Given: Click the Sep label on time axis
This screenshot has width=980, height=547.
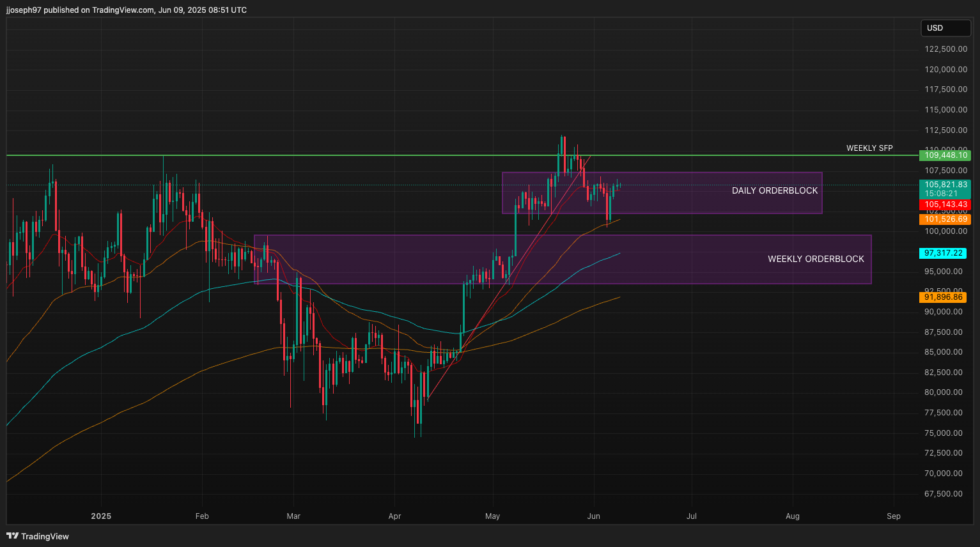Looking at the screenshot, I should (893, 516).
